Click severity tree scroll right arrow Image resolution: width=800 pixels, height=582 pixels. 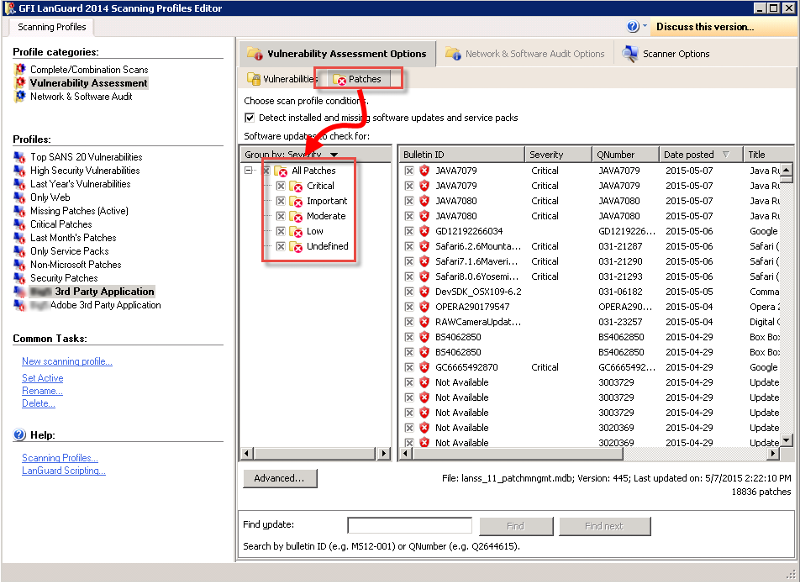click(x=383, y=453)
